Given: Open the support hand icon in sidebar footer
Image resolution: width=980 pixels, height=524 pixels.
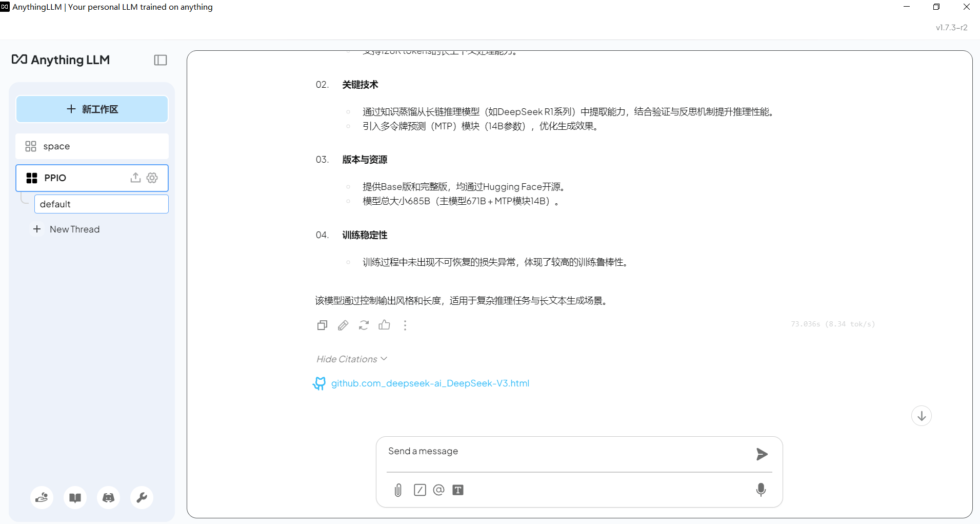Looking at the screenshot, I should pyautogui.click(x=42, y=497).
